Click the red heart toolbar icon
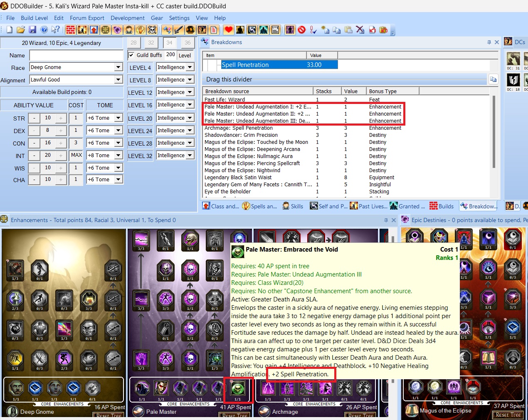 [x=229, y=30]
